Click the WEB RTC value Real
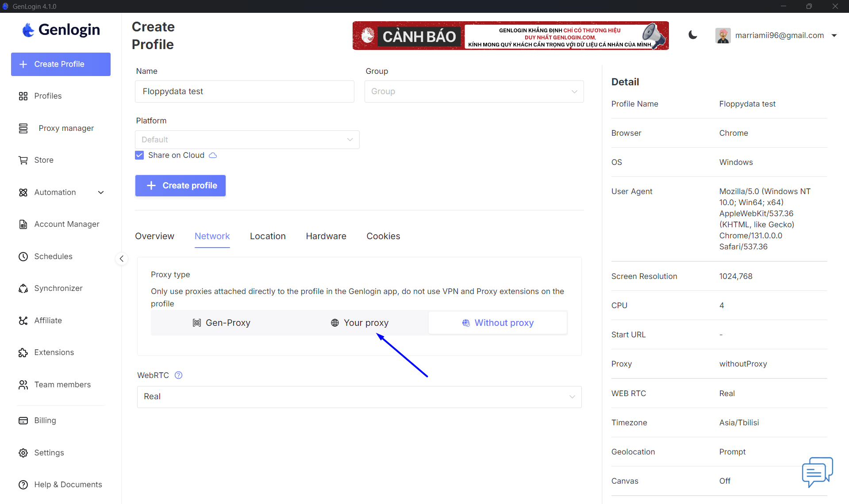Screen dimensions: 849x504 pos(727,393)
